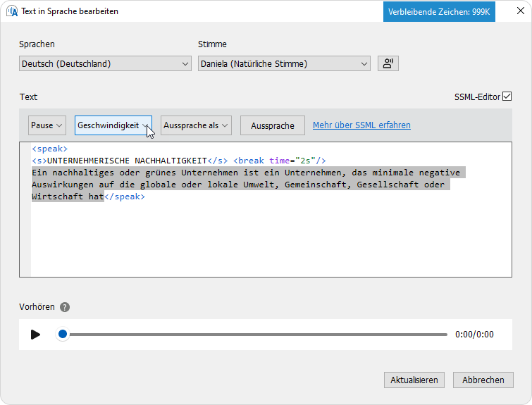This screenshot has width=532, height=405.
Task: Open the Mehr über SSML erfahren link
Action: (x=361, y=125)
